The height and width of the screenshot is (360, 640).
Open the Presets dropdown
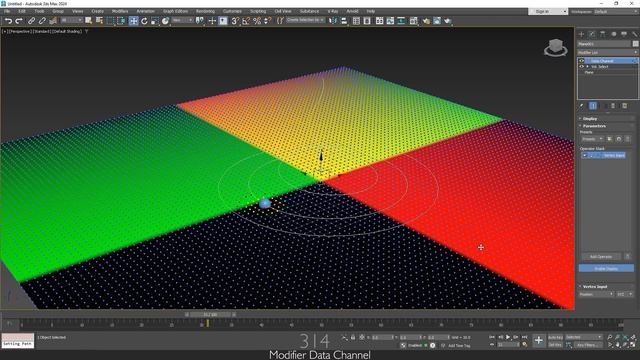click(x=592, y=139)
